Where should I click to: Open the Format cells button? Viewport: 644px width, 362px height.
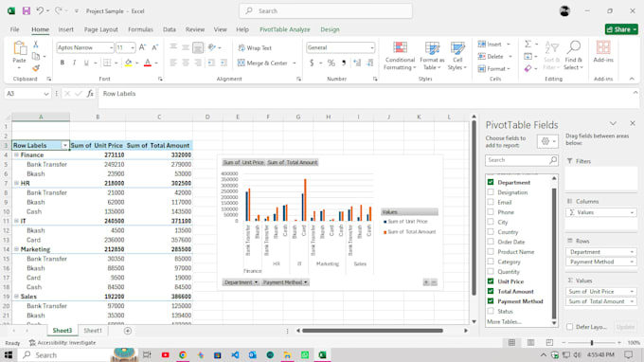tap(493, 68)
